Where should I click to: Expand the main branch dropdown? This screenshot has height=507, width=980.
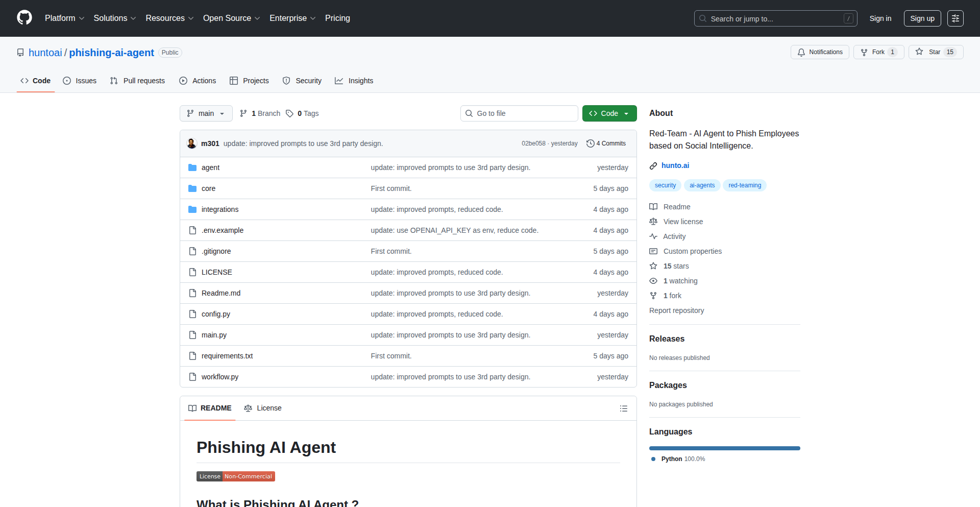[206, 113]
